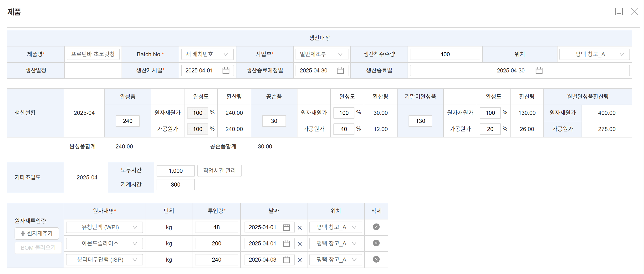Delete the 아몬드슬라이스 material row
This screenshot has width=644, height=274.
point(376,243)
